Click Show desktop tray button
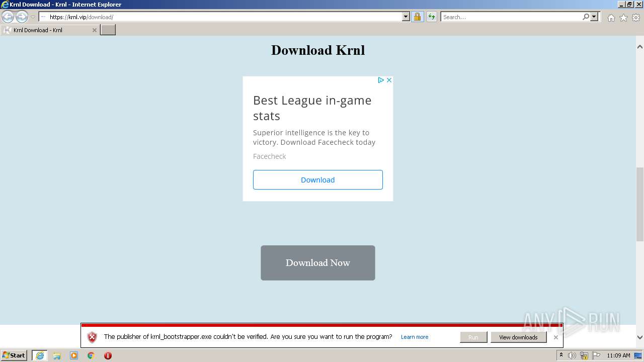Screen dimensions: 644x362 point(638,355)
